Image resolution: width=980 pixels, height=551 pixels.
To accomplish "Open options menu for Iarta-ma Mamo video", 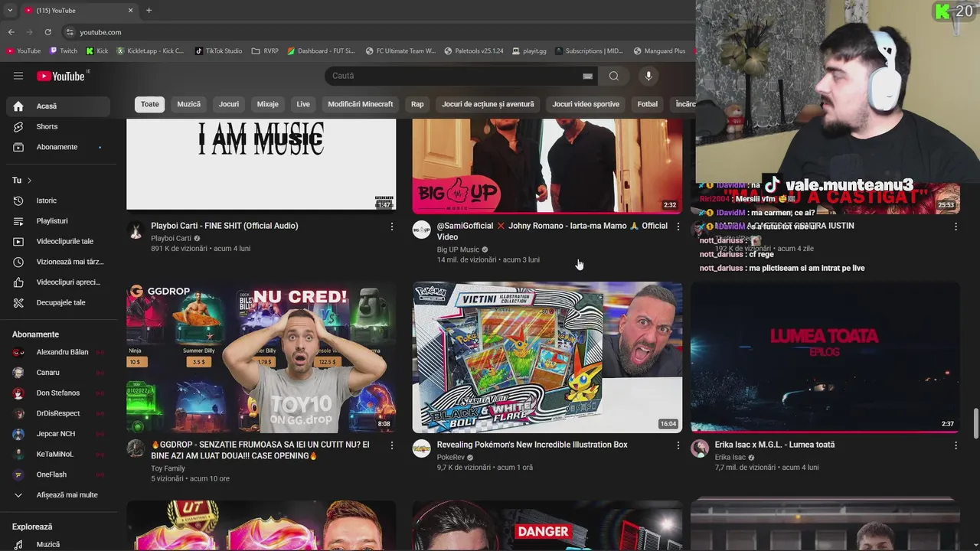I will [x=678, y=227].
